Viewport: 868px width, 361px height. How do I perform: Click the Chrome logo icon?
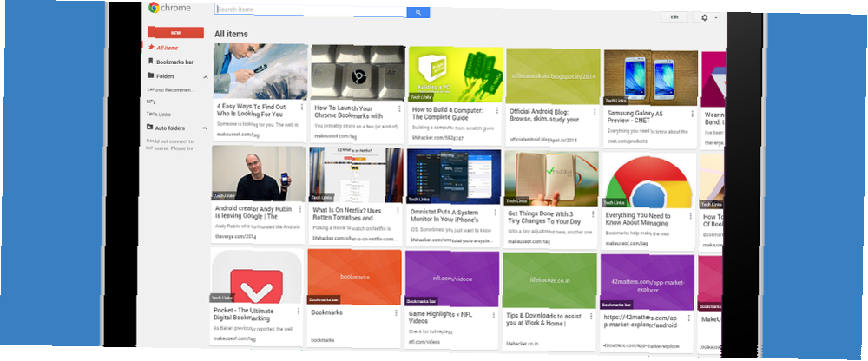click(154, 8)
